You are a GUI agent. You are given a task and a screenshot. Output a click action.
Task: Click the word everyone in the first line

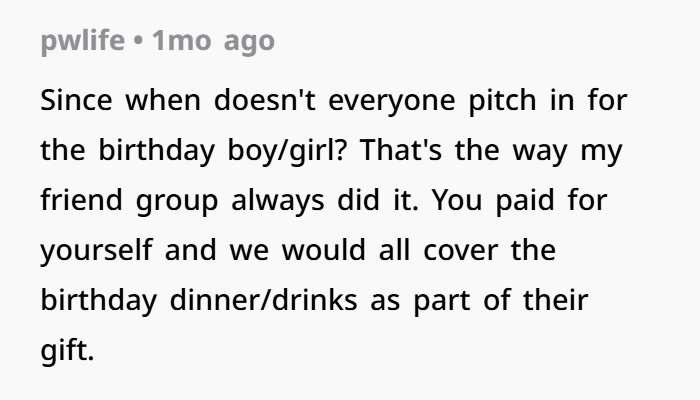point(392,102)
